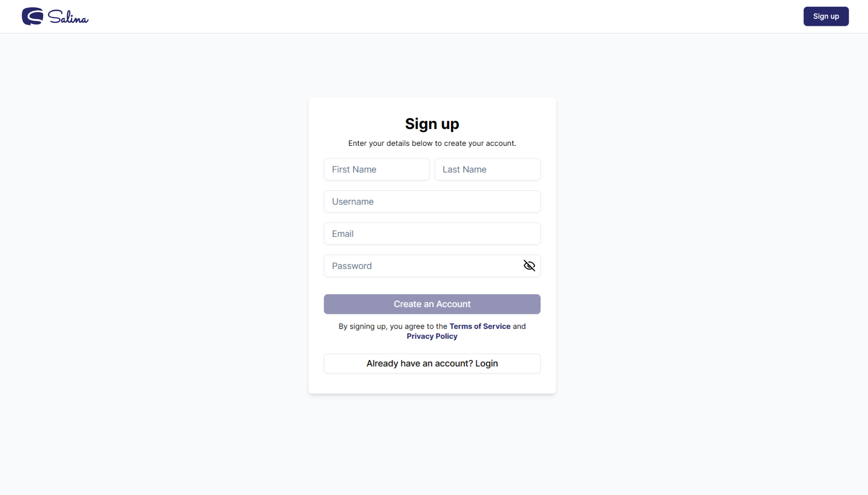Click Already have an account? Login

[432, 363]
